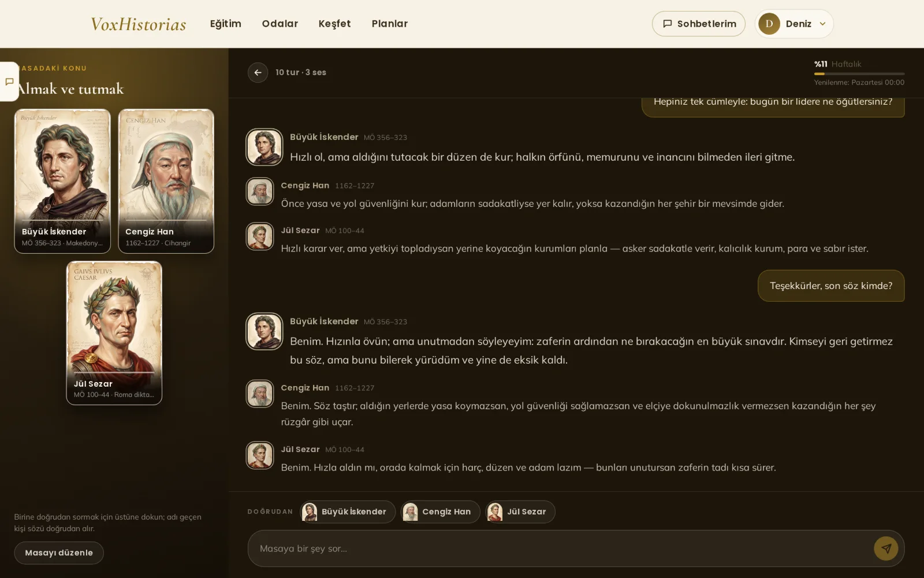
Task: Open the Planlar page
Action: (x=390, y=24)
